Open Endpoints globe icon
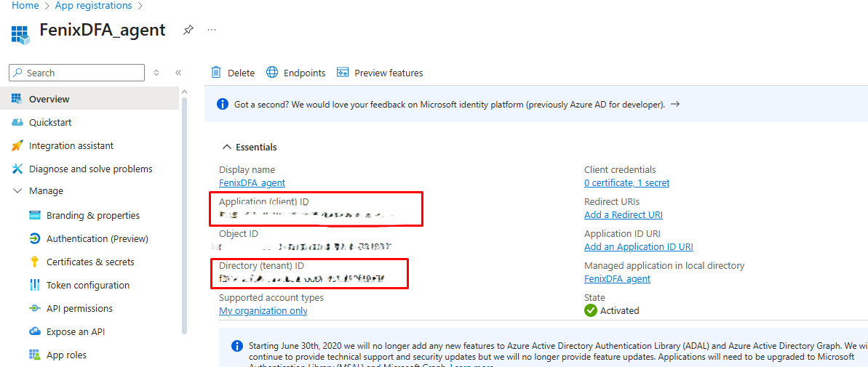The height and width of the screenshot is (367, 868). [272, 72]
